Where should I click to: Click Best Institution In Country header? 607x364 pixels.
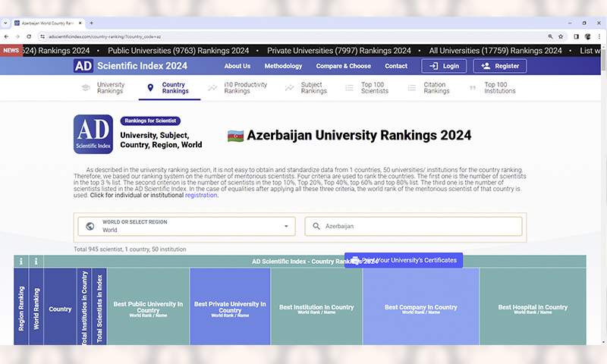316,306
